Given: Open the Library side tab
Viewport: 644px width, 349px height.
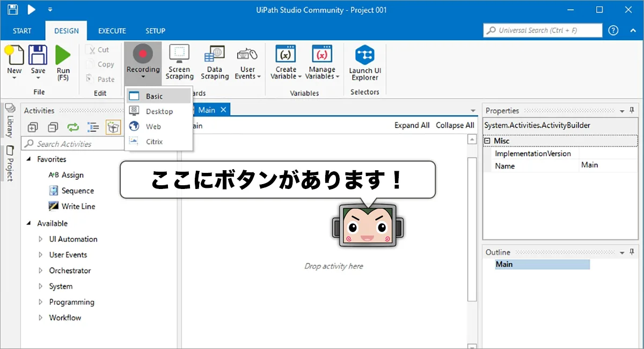Looking at the screenshot, I should 9,121.
